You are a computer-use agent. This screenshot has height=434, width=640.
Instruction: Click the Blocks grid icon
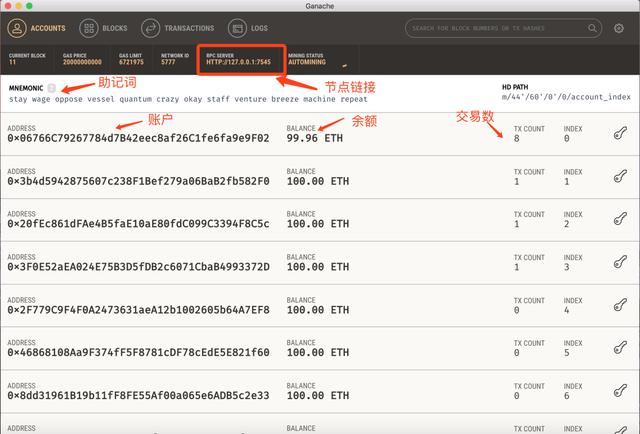[x=89, y=28]
